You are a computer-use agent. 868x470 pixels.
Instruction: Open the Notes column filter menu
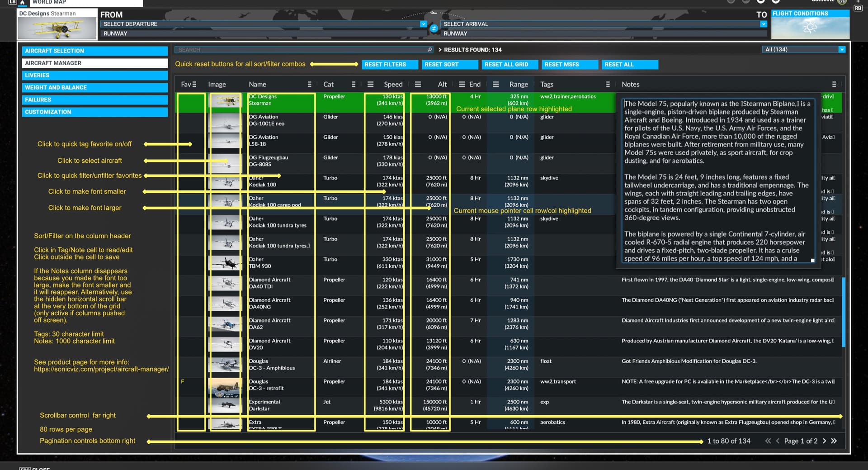834,85
